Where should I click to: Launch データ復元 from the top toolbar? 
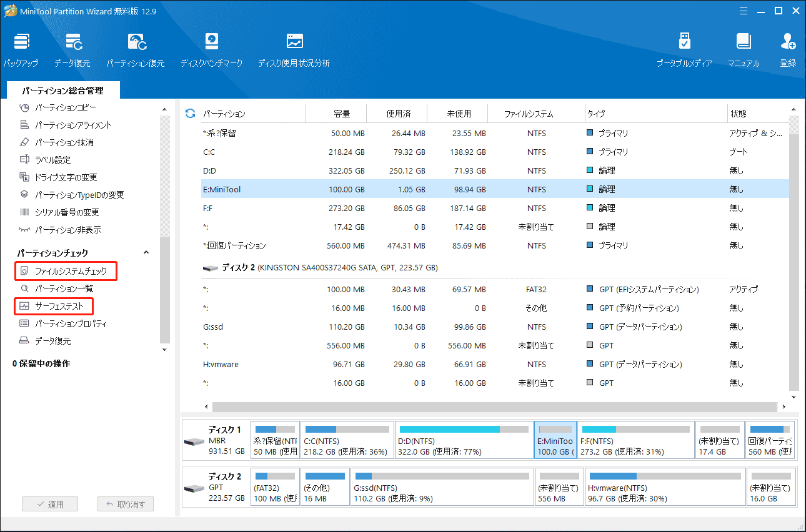tap(72, 50)
